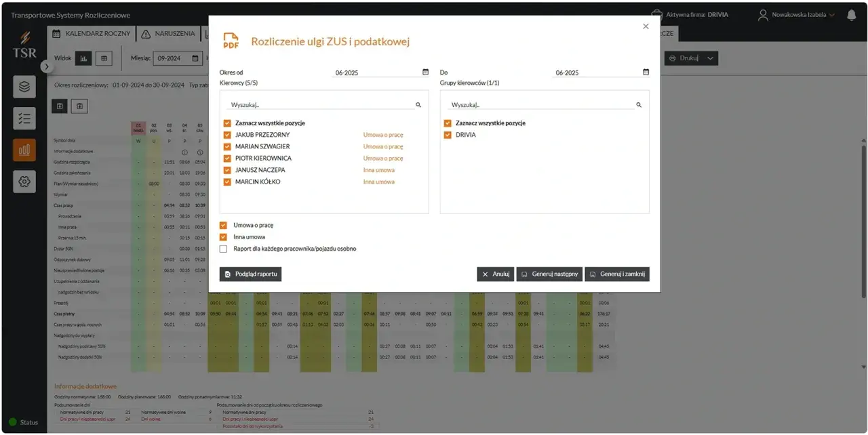Viewport: 868px width, 435px height.
Task: Click the Podgląd raportu button
Action: point(250,274)
